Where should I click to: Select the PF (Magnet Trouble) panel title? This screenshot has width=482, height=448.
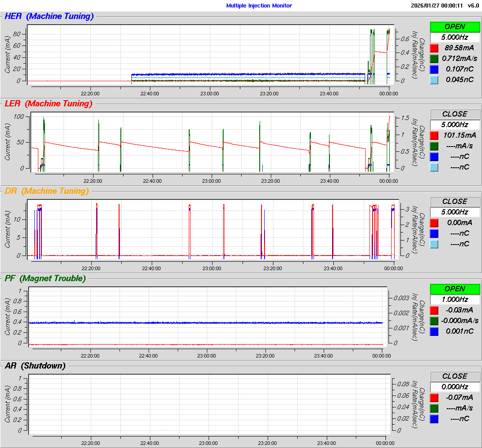45,278
